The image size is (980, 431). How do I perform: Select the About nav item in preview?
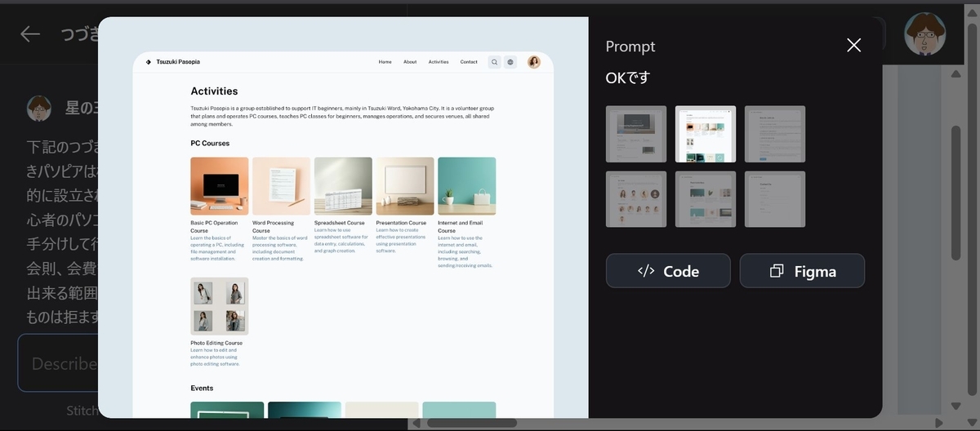410,62
